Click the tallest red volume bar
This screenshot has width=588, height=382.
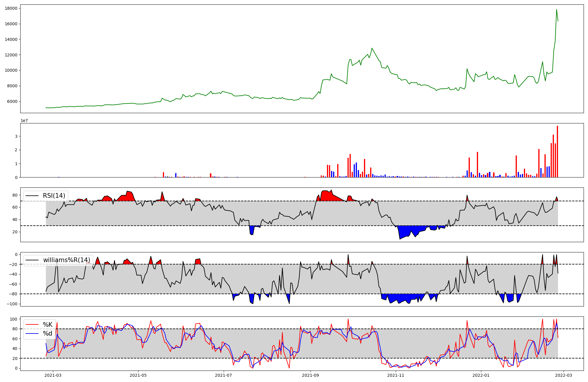point(557,151)
